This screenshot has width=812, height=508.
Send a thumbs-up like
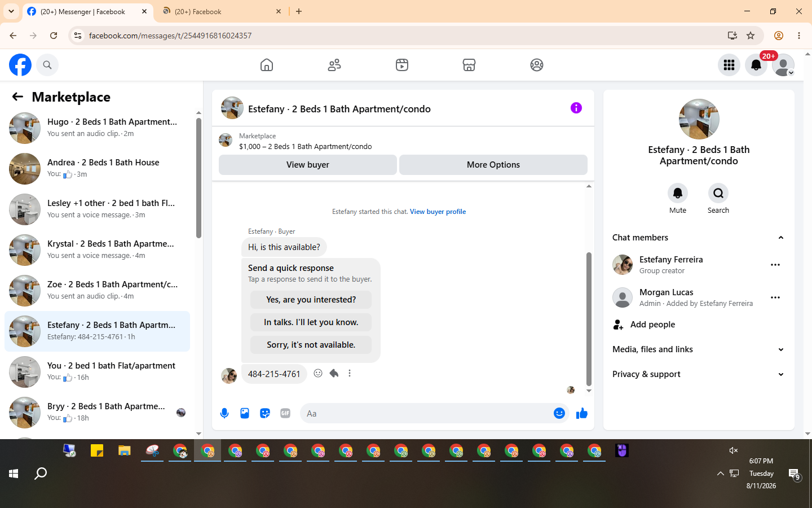[582, 414]
